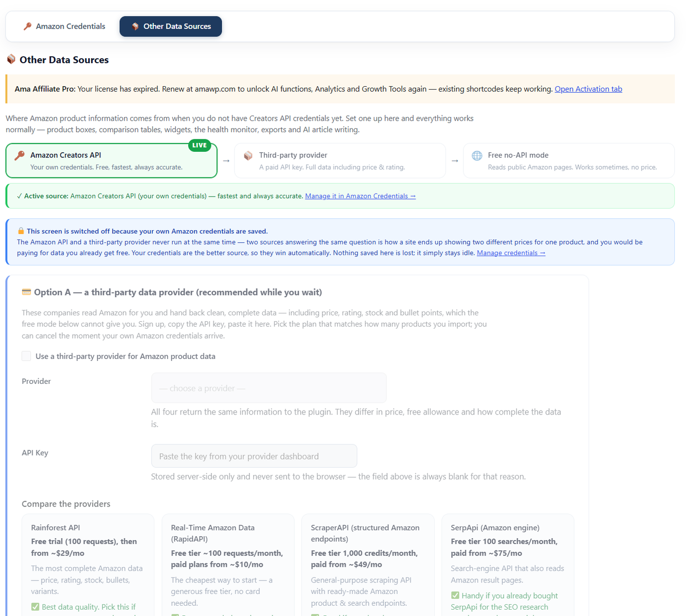Switch to the Amazon Credentials tab
The height and width of the screenshot is (616, 690).
65,26
